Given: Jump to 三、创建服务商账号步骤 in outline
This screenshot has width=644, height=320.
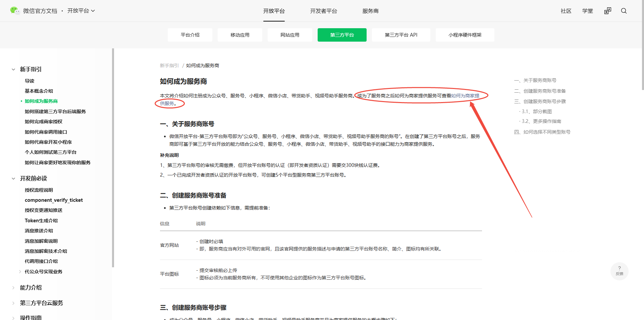Looking at the screenshot, I should (540, 101).
